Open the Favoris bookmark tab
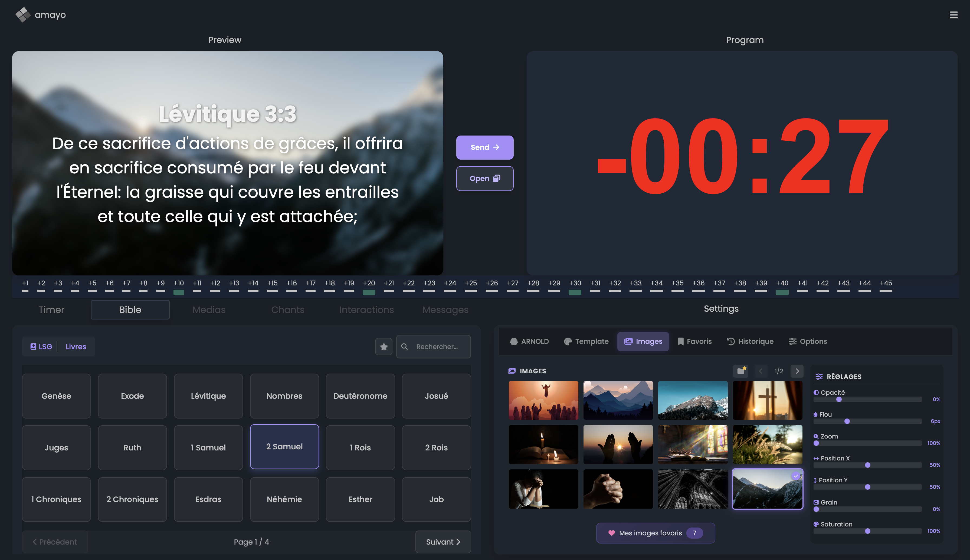This screenshot has height=560, width=970. [x=694, y=341]
